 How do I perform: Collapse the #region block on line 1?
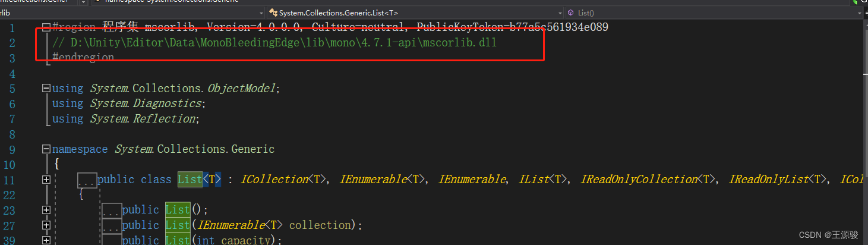[46, 27]
